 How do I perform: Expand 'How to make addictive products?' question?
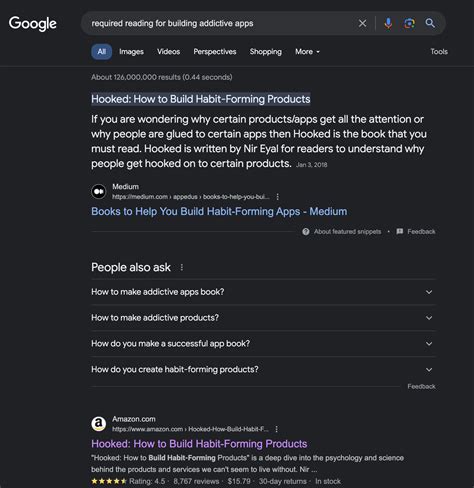tap(263, 318)
